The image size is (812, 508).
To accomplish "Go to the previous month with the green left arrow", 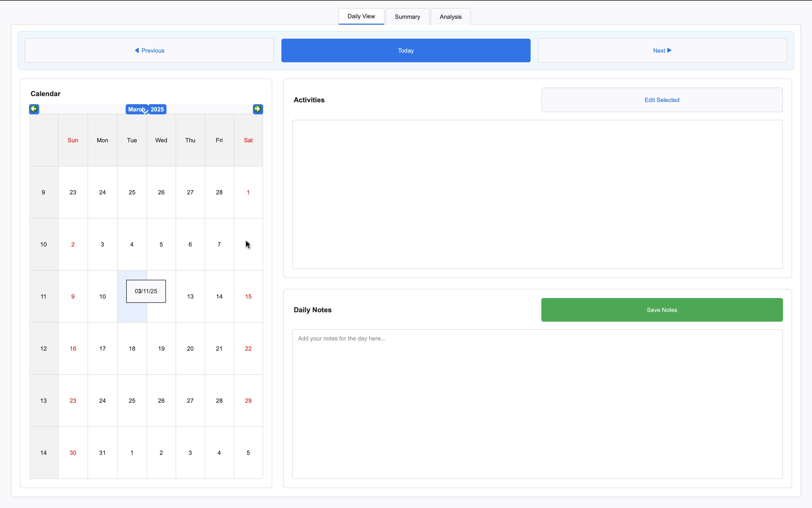I will click(x=34, y=109).
